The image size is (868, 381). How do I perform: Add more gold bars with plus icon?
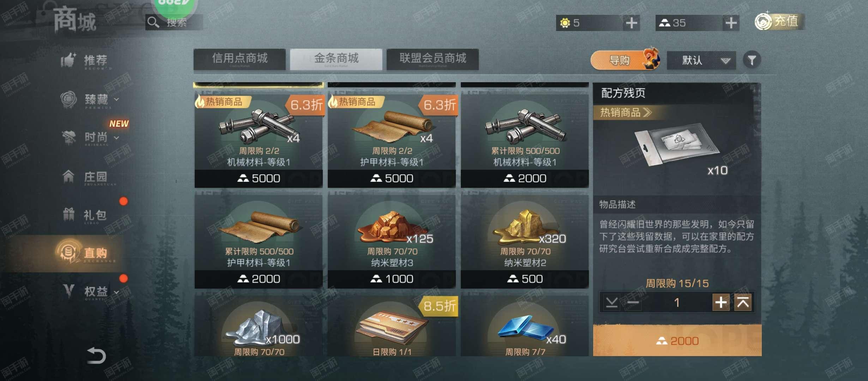731,23
